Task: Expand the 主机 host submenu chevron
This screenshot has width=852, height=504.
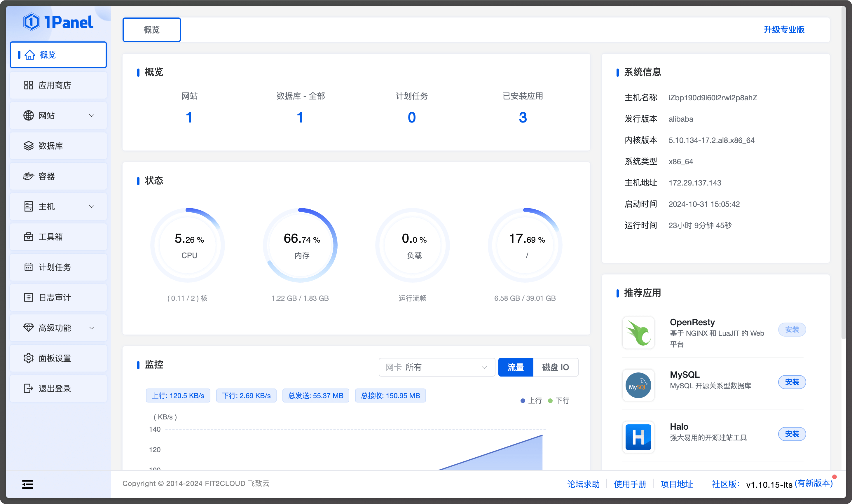Action: tap(91, 206)
